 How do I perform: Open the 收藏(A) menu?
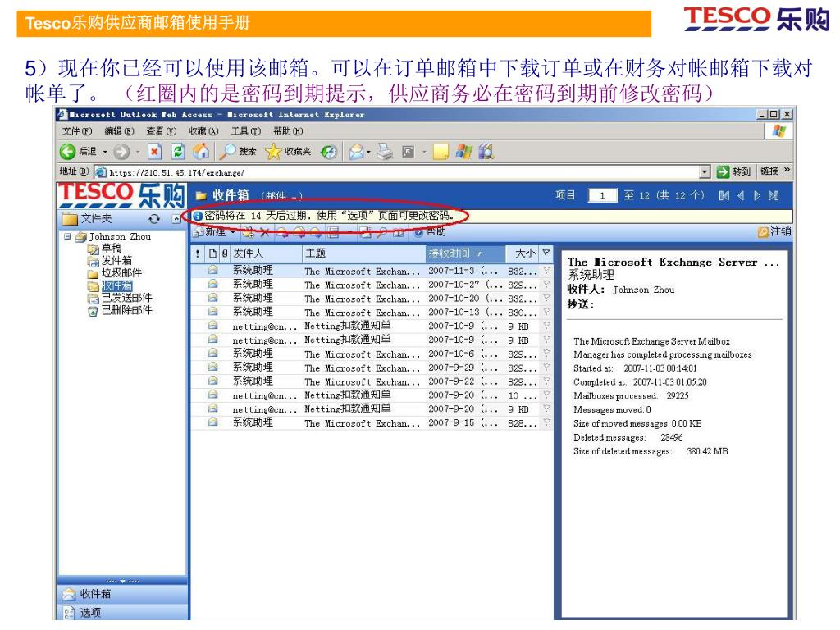pos(203,130)
